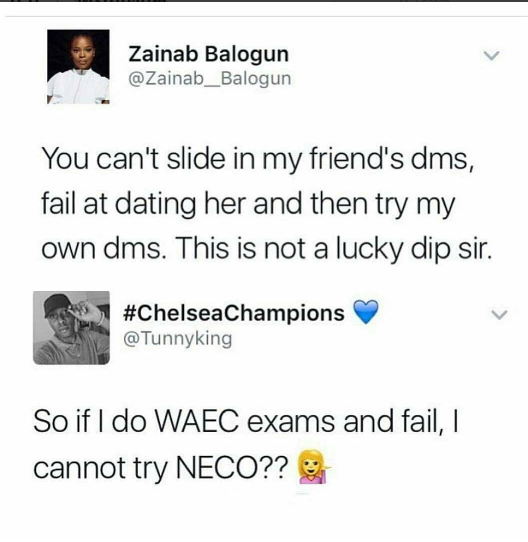Viewport: 528px width, 542px height.
Task: Click the words "own dms." in the tweet
Action: (x=102, y=250)
